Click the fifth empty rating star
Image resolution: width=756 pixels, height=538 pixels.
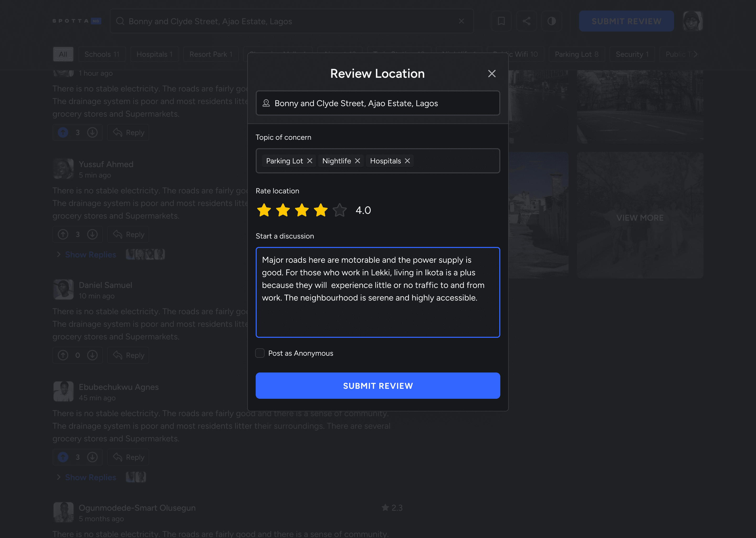pyautogui.click(x=340, y=210)
